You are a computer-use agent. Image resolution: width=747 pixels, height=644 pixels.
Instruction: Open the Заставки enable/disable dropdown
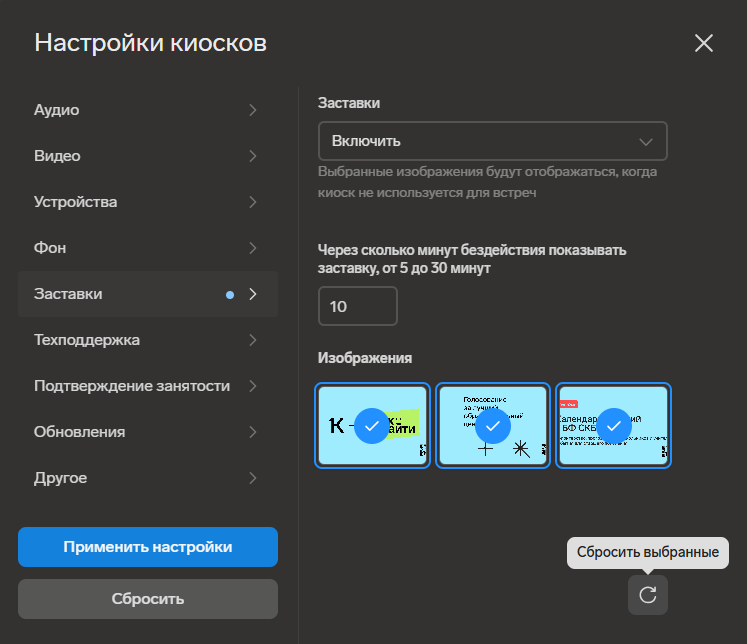click(492, 141)
